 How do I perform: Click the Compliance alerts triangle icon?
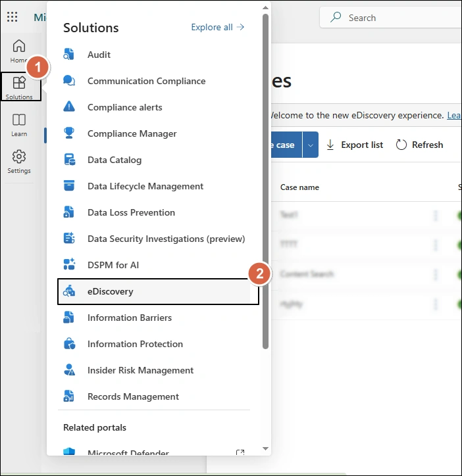(x=69, y=107)
